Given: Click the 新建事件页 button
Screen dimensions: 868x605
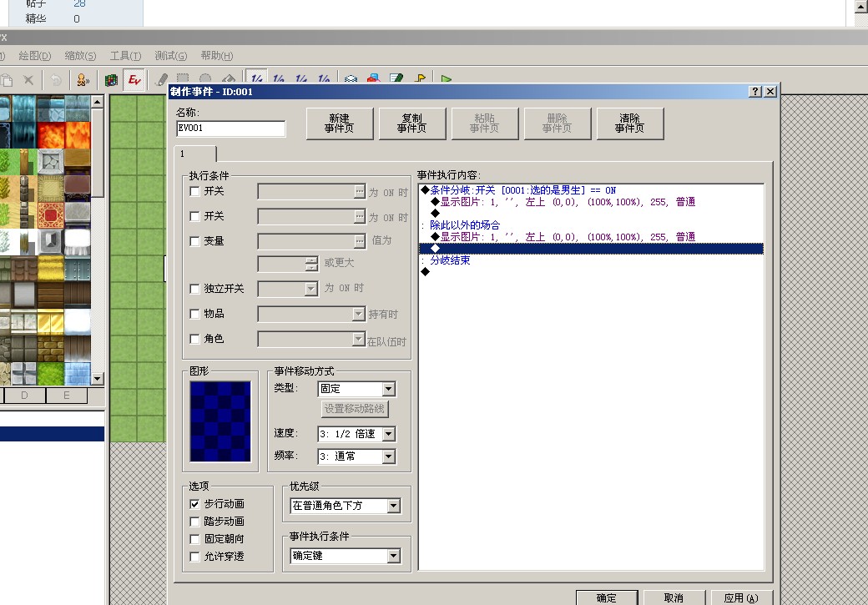Looking at the screenshot, I should [x=340, y=124].
